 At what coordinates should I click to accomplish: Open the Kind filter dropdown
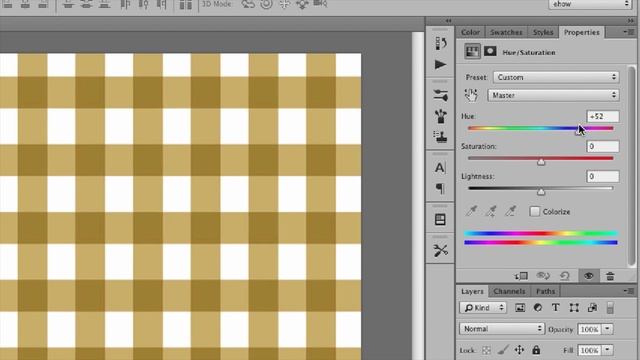[483, 308]
